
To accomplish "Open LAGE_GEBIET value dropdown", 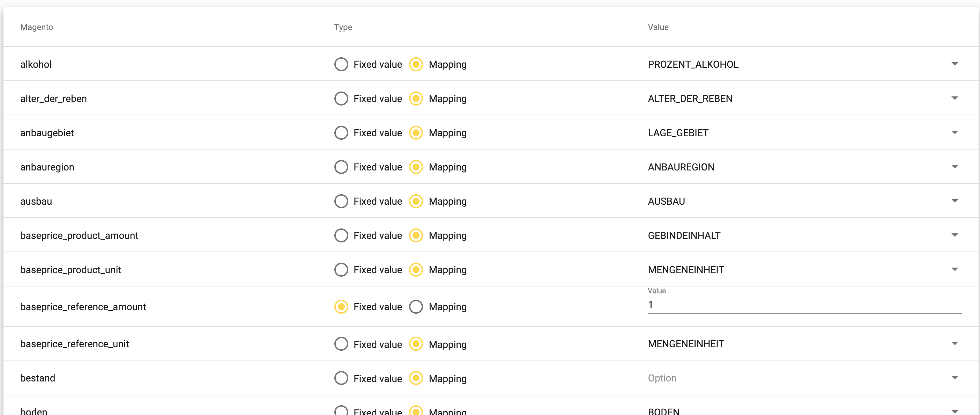I will coord(804,133).
